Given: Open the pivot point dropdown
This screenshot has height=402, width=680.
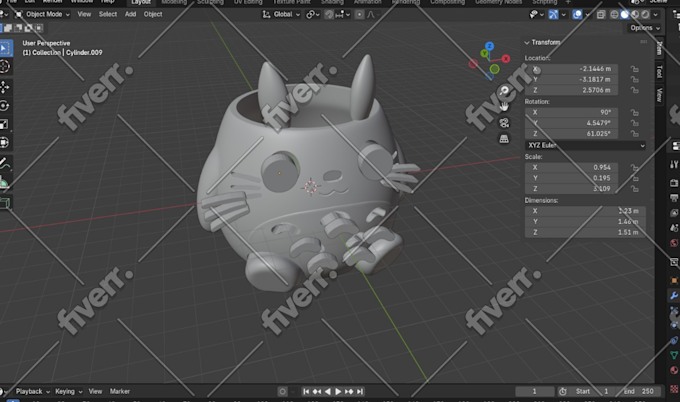Looking at the screenshot, I should 313,15.
